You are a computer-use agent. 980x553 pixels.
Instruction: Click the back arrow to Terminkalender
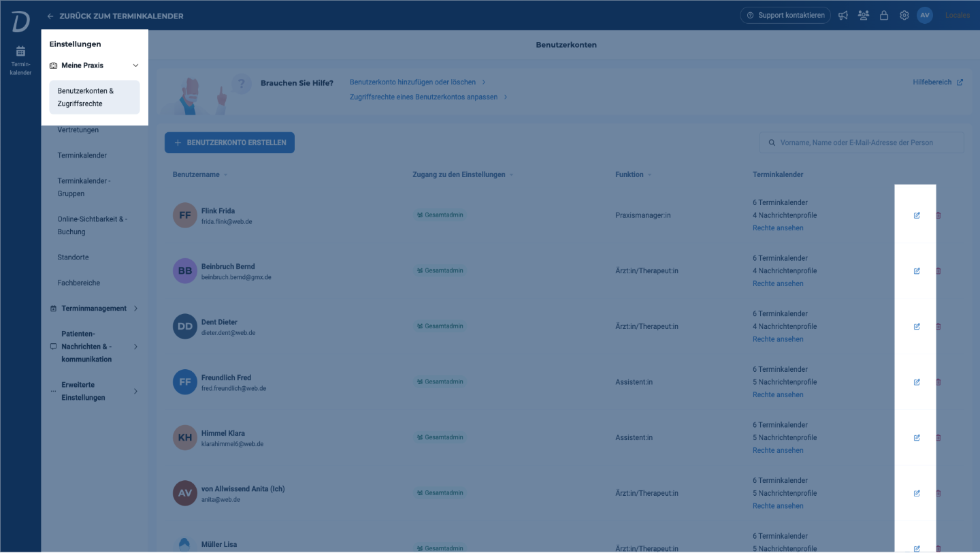pyautogui.click(x=50, y=16)
